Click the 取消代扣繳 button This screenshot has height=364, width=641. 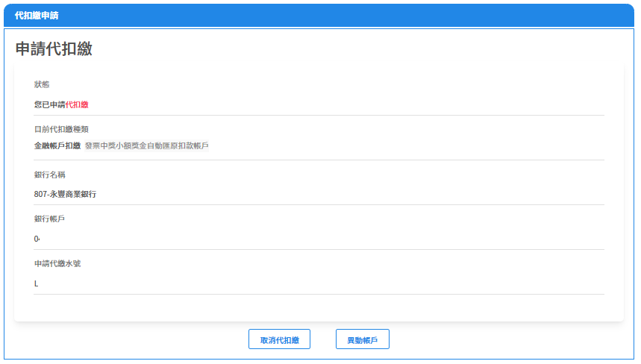coord(279,339)
